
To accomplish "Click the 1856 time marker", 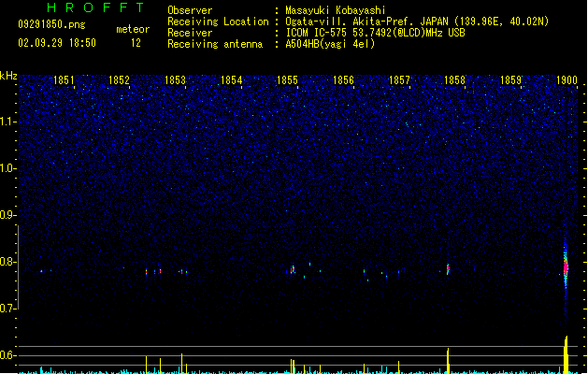I will coord(343,80).
